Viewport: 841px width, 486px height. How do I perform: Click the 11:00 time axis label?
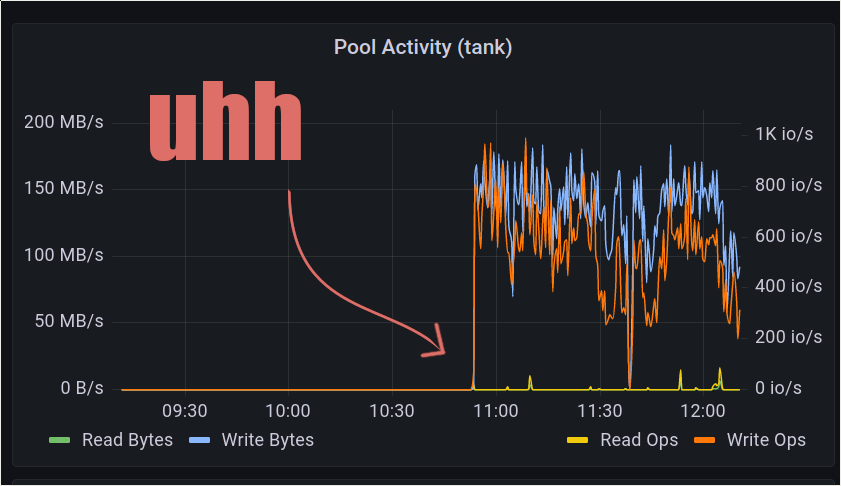tap(496, 411)
